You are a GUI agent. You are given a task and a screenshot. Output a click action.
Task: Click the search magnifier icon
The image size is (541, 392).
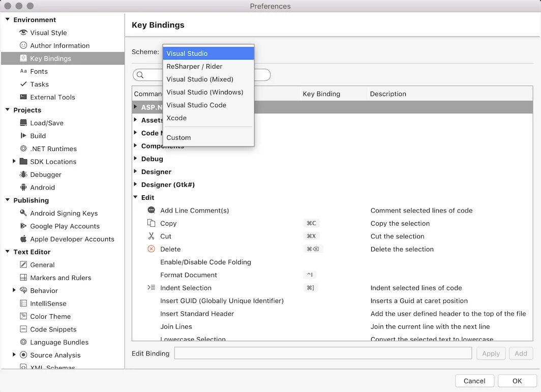(140, 75)
